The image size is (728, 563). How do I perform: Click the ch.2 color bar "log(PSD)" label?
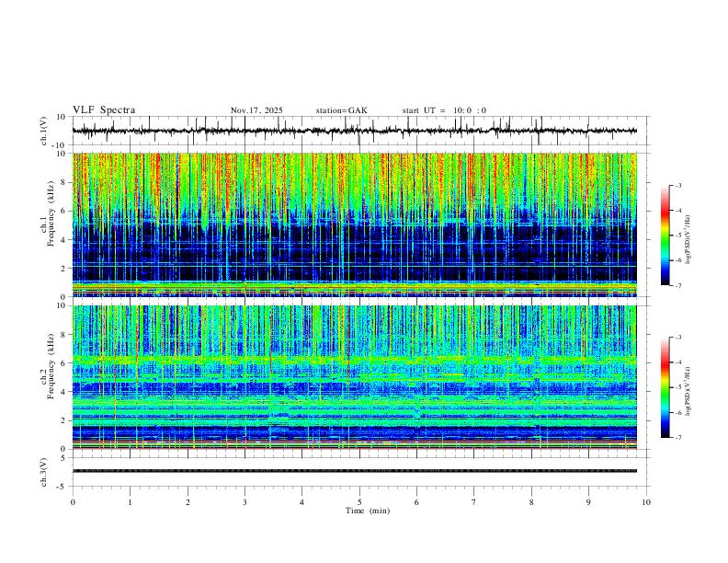pyautogui.click(x=688, y=392)
